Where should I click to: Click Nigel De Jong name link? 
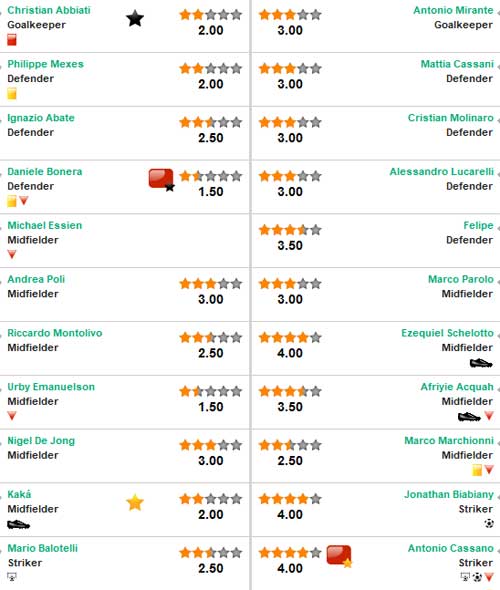pyautogui.click(x=41, y=441)
